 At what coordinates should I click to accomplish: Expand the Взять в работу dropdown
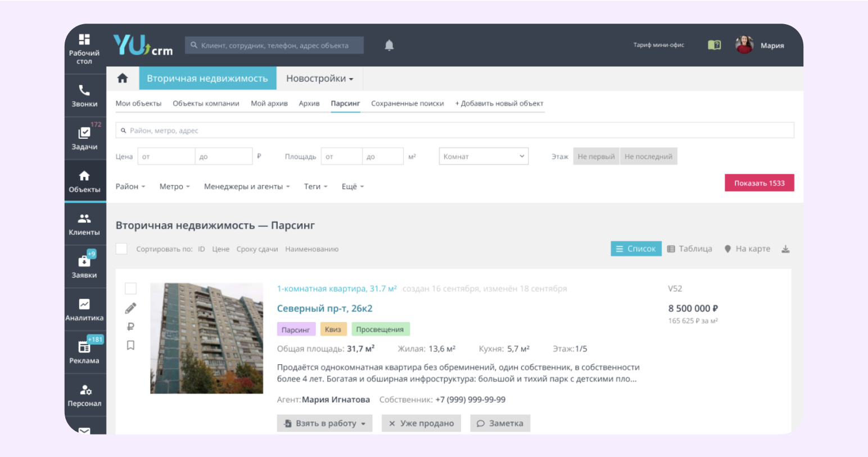(325, 423)
